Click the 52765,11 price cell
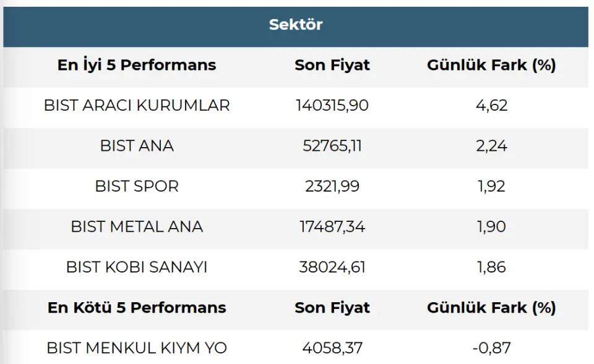Viewport: 594px width, 364px height. (x=332, y=146)
